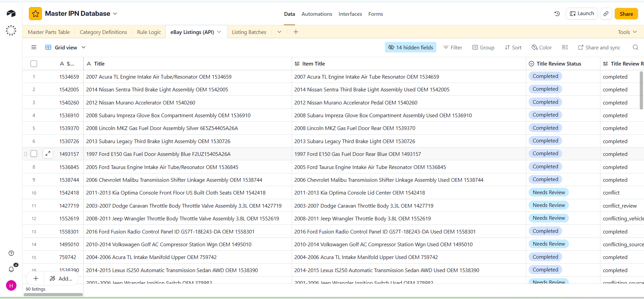The image size is (644, 299).
Task: Click the plus icon to add a record
Action: 36,279
